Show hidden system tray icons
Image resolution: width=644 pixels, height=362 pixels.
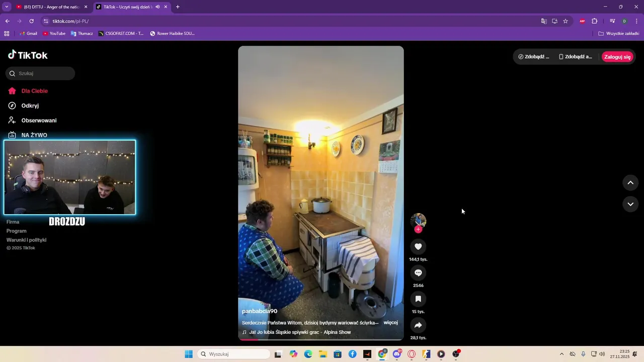click(x=561, y=354)
